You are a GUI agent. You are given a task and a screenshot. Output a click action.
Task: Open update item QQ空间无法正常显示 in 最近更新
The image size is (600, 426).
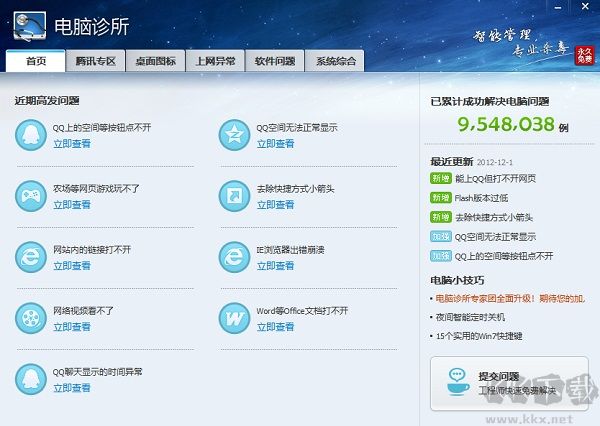[x=495, y=237]
